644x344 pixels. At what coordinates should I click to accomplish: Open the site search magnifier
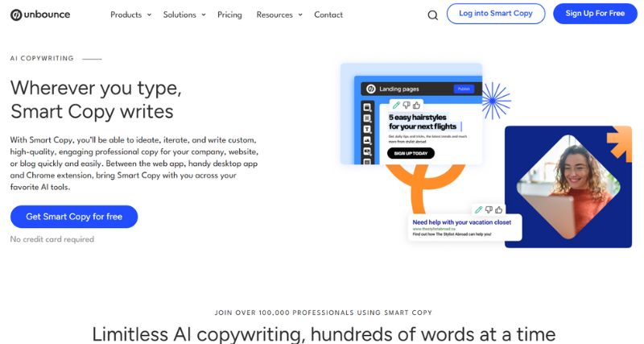[x=432, y=15]
